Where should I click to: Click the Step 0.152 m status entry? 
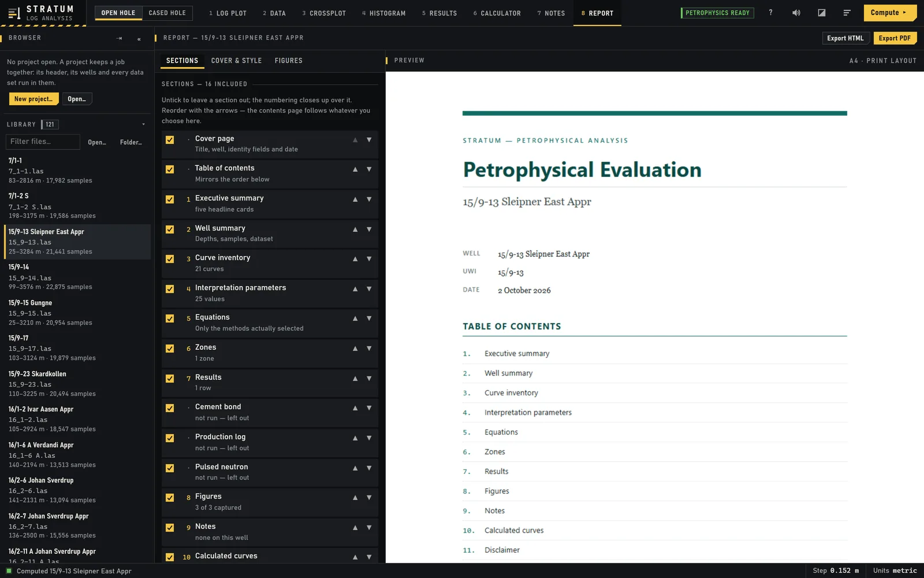(836, 570)
